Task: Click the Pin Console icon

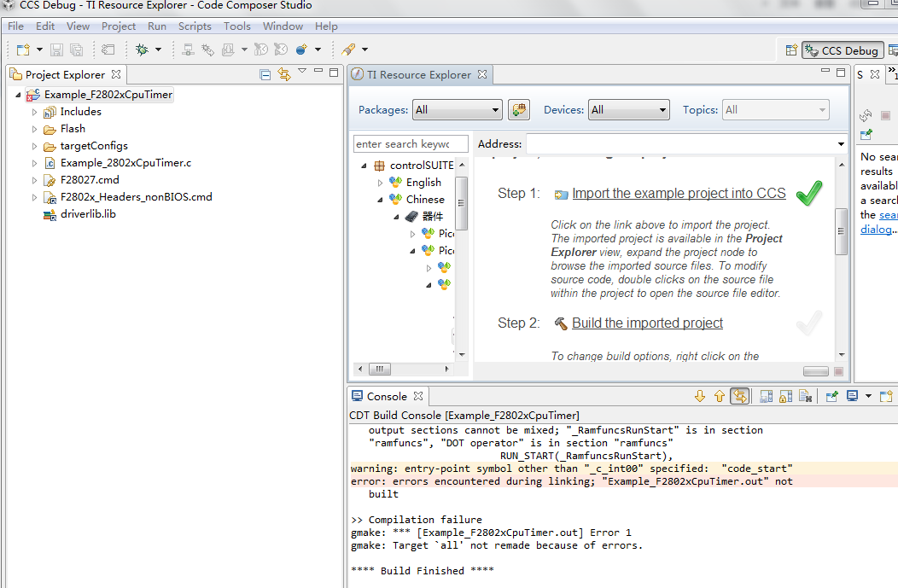Action: pos(831,396)
